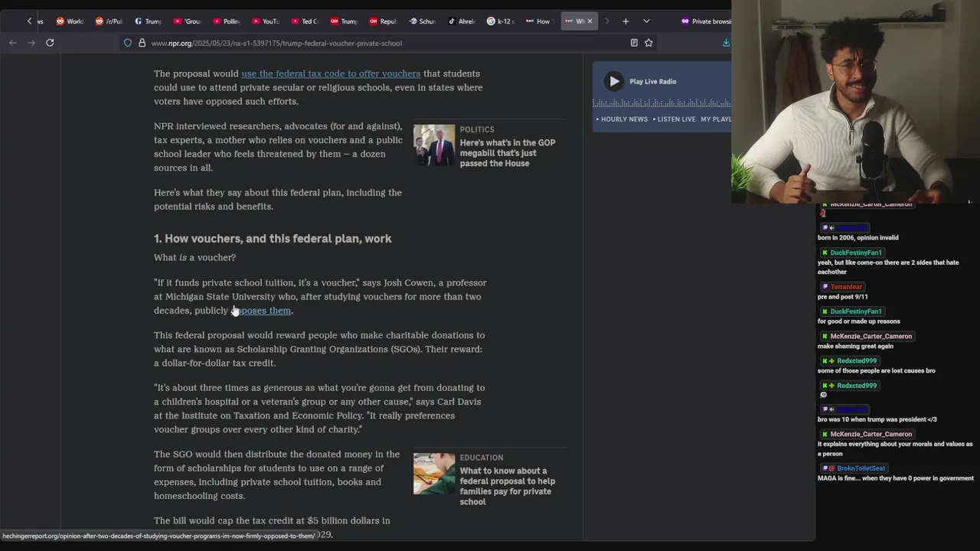Open the downloads arrow icon
Image resolution: width=980 pixels, height=551 pixels.
coord(726,43)
